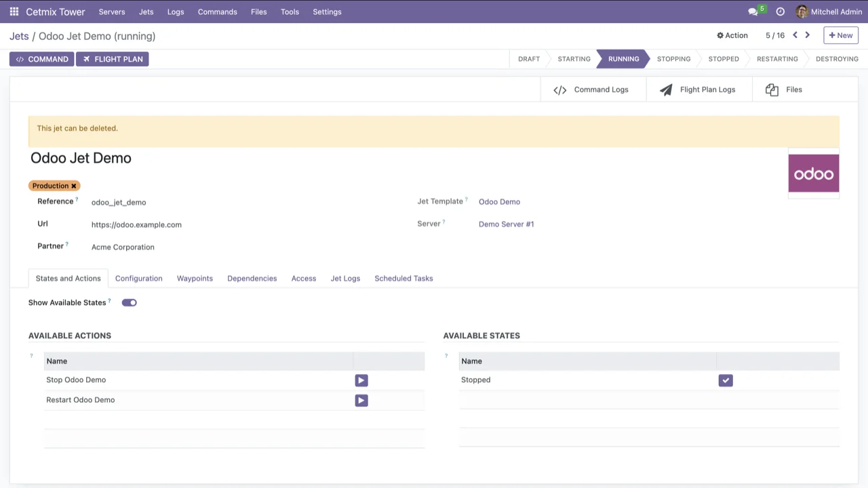Go to the next jet record
This screenshot has width=868, height=488.
(x=807, y=35)
